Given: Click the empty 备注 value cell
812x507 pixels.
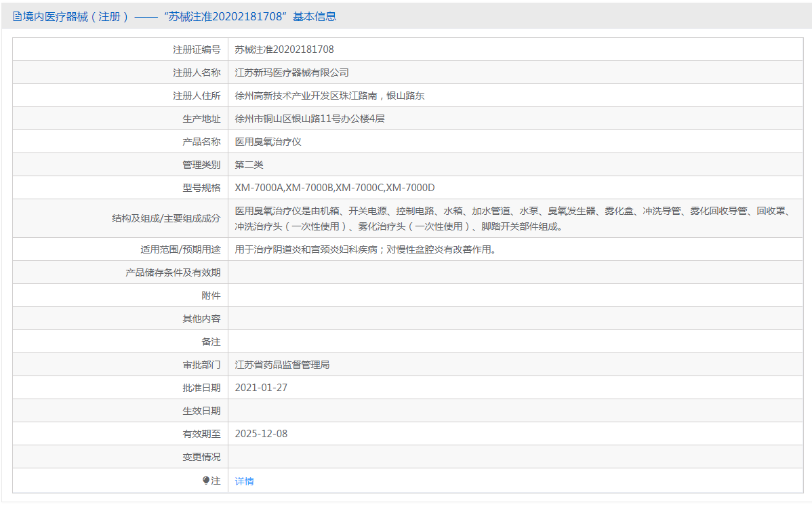Looking at the screenshot, I should [515, 342].
